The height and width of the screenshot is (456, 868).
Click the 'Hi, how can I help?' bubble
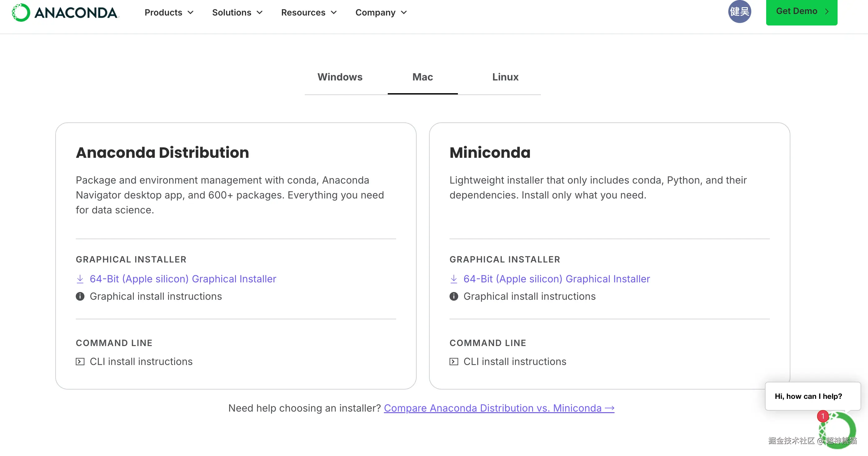pos(812,396)
